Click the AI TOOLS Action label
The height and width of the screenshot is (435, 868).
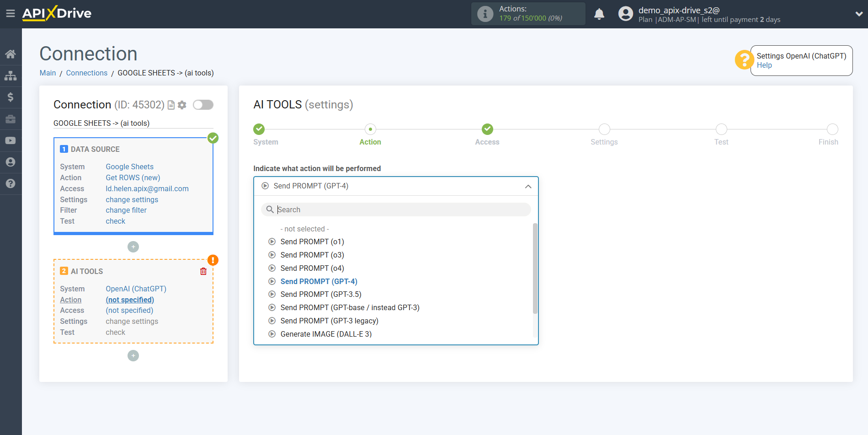point(71,300)
